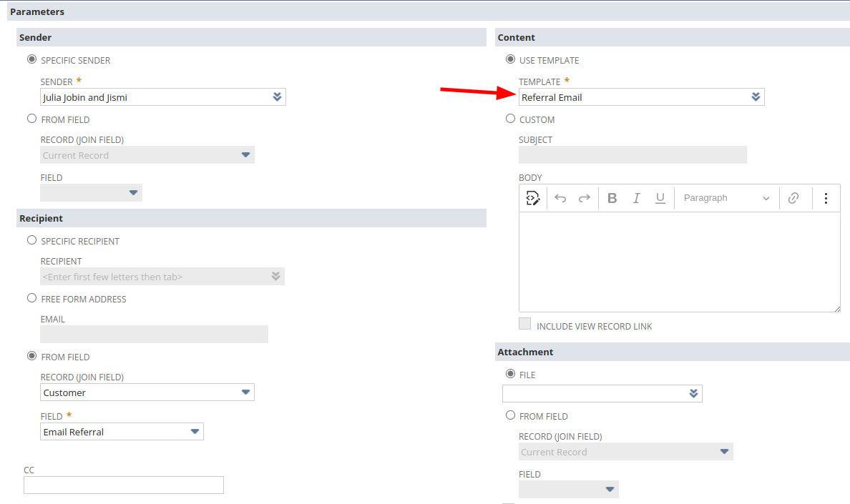Toggle underline formatting in Body editor
Screen dimensions: 850x504
point(660,198)
